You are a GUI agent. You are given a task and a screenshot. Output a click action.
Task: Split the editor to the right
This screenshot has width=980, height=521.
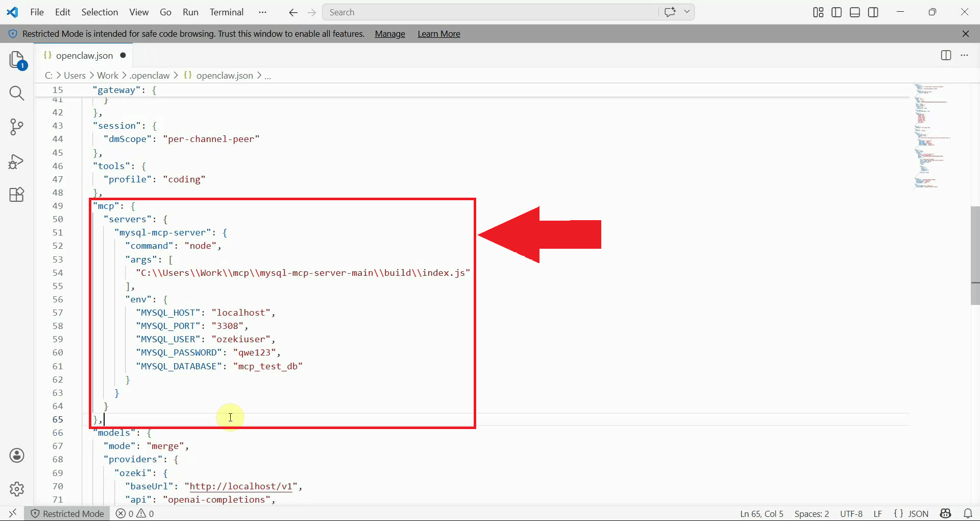coord(946,55)
